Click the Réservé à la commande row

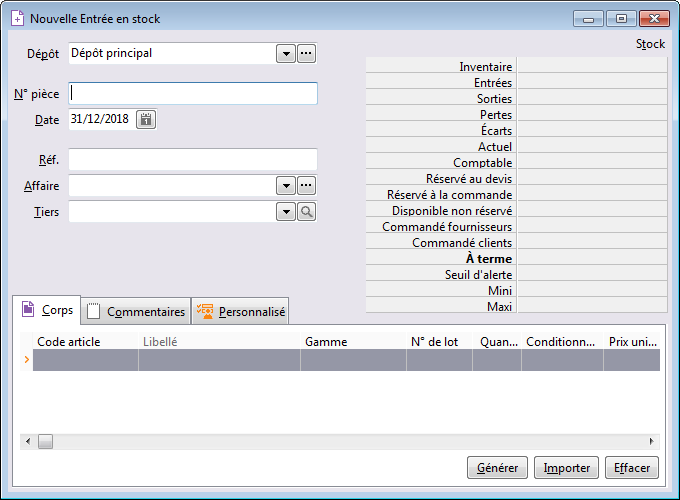coord(517,194)
